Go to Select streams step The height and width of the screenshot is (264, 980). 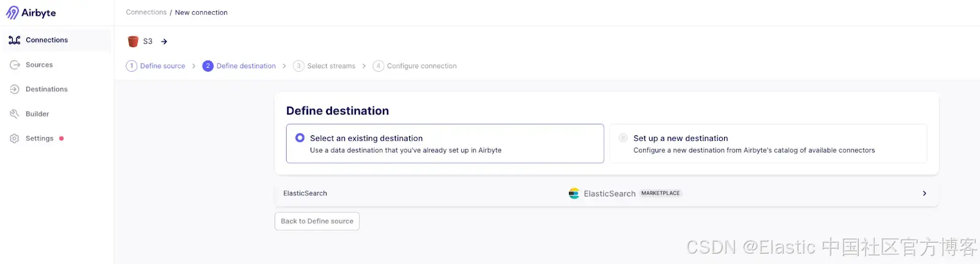click(x=324, y=66)
